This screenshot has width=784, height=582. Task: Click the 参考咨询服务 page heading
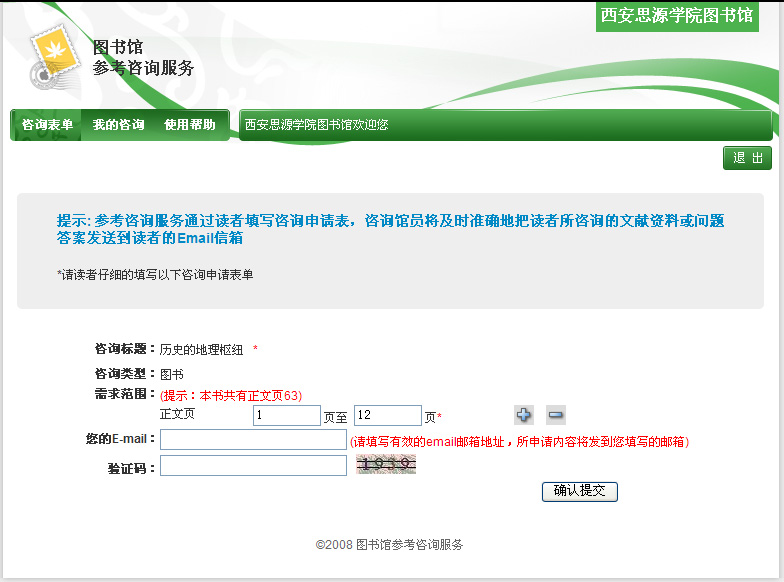point(143,68)
